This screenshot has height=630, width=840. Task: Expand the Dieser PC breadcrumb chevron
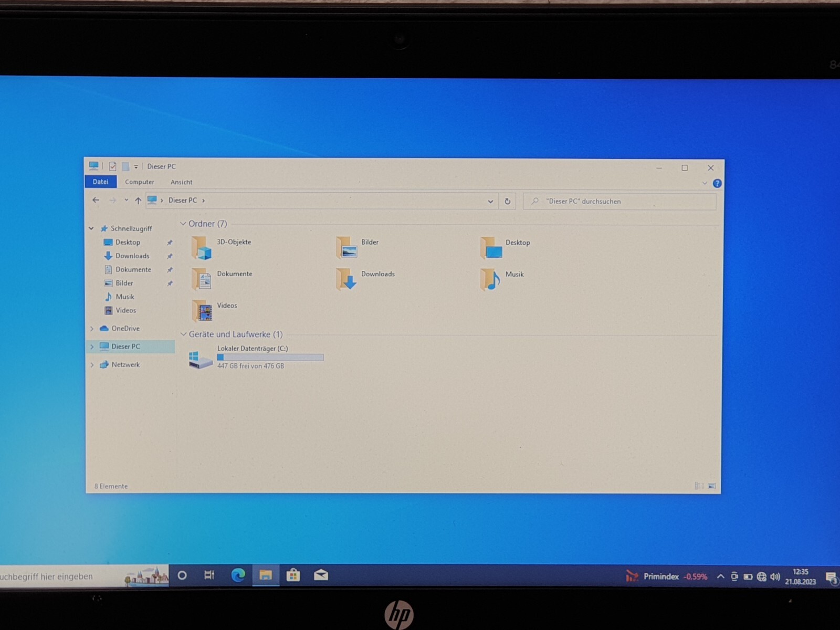click(204, 201)
